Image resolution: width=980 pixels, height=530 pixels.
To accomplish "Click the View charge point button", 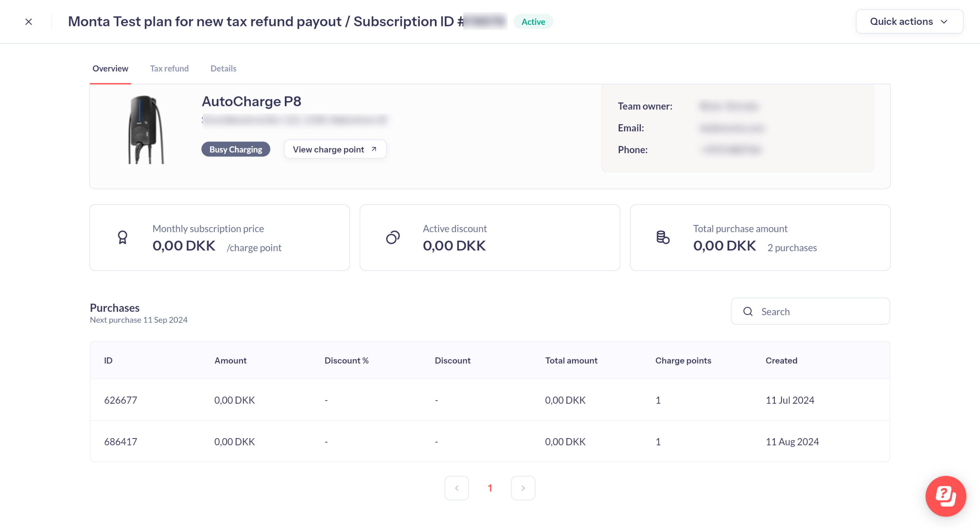I will click(329, 149).
